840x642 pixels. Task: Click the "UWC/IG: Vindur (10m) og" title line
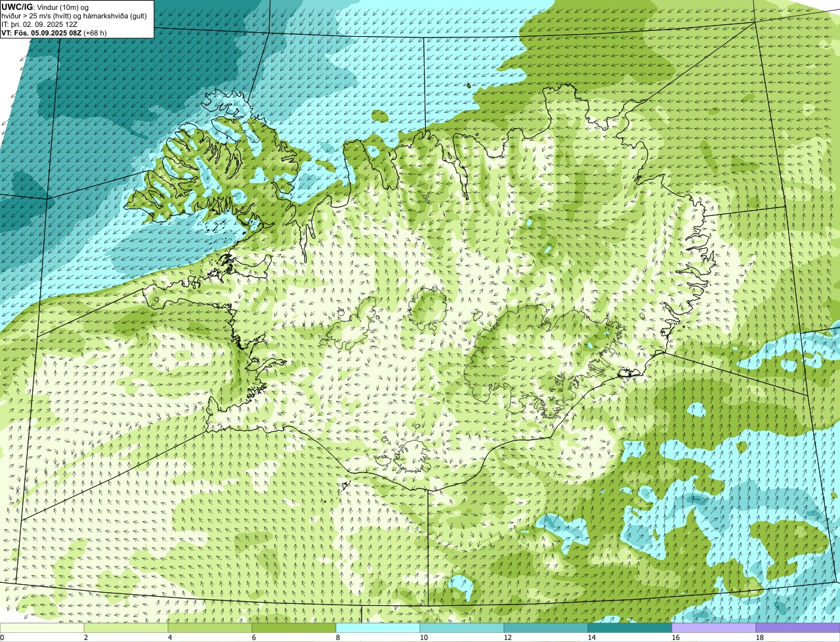[45, 7]
